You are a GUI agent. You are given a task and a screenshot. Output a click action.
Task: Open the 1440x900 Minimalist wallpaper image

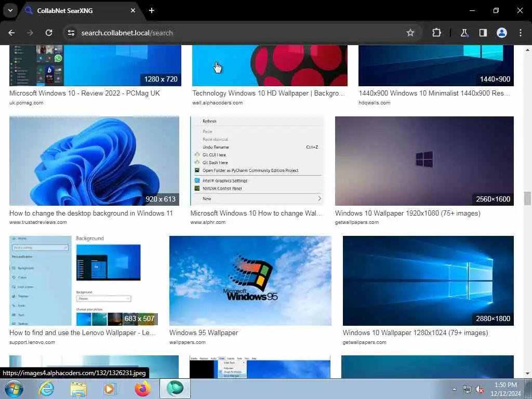436,65
